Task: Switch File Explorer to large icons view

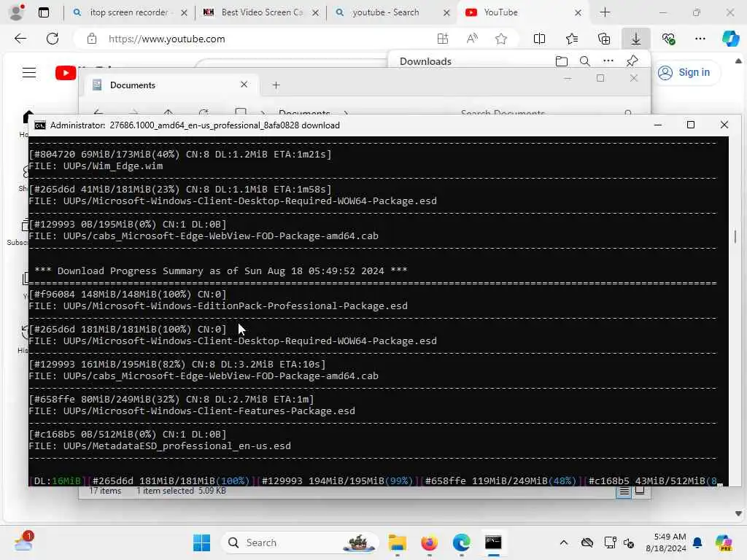Action: coord(640,491)
